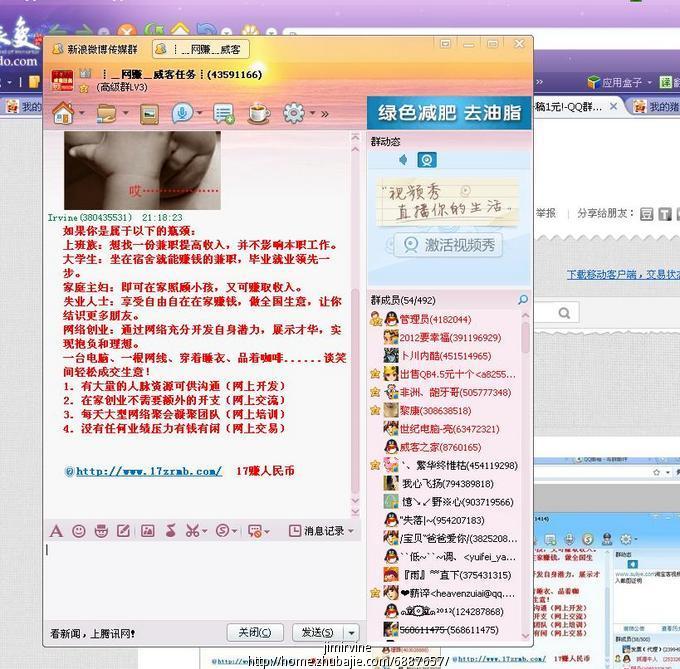Open the group photo album icon

(x=149, y=114)
